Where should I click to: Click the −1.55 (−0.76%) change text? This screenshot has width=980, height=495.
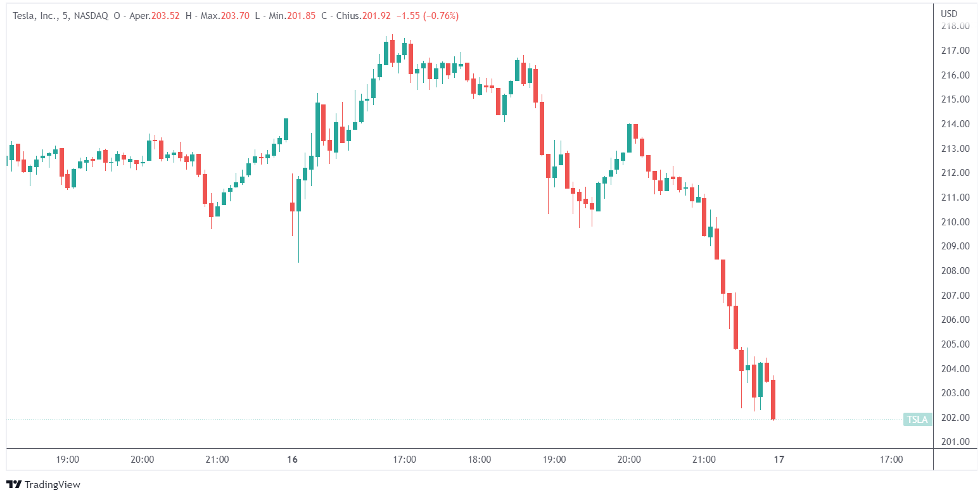tap(427, 15)
